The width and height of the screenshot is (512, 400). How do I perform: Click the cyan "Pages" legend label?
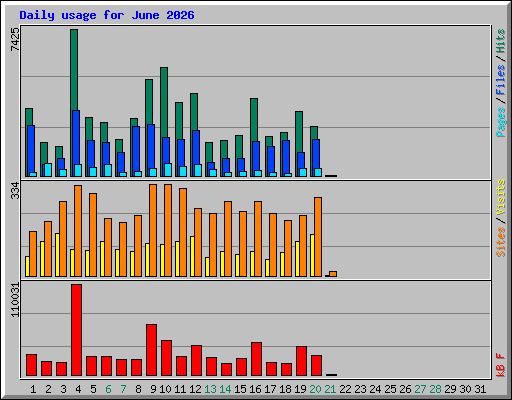coord(500,122)
